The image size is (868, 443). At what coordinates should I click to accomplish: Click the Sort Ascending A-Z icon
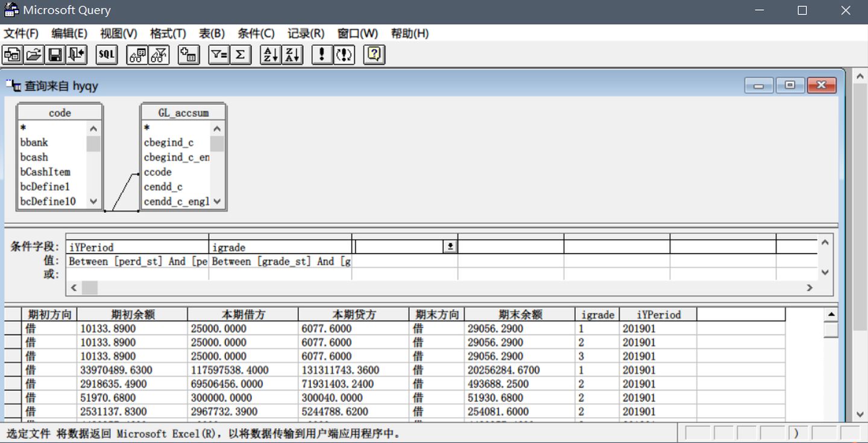(271, 55)
